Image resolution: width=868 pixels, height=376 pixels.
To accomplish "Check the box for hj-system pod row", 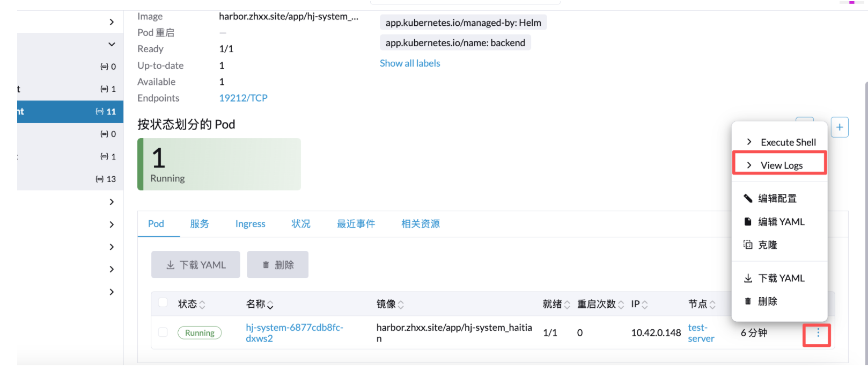I will (x=163, y=332).
